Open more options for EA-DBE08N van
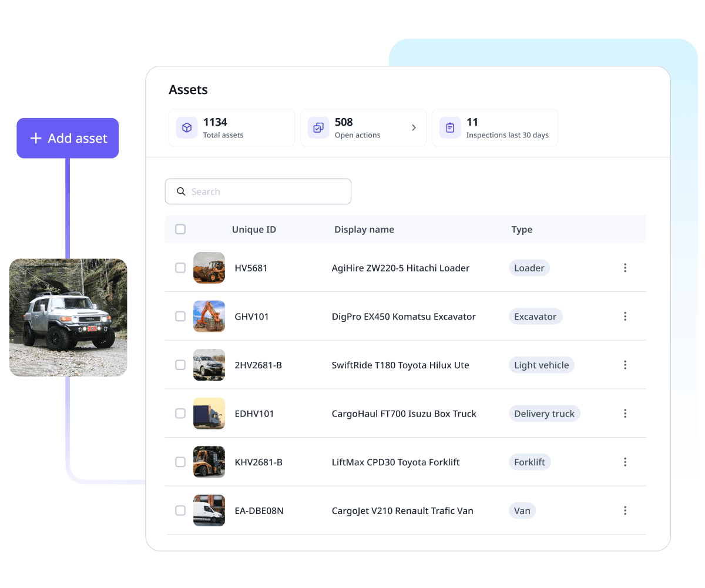 coord(625,510)
